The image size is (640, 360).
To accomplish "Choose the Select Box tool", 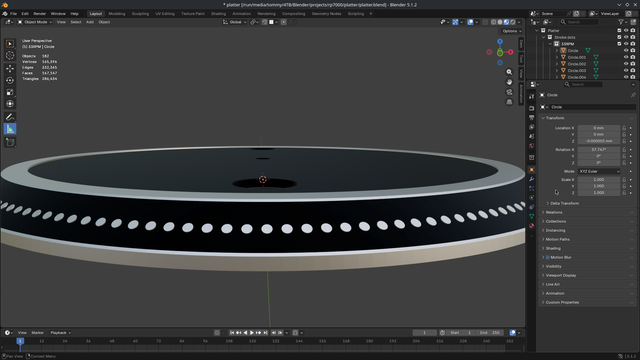I will pos(10,44).
